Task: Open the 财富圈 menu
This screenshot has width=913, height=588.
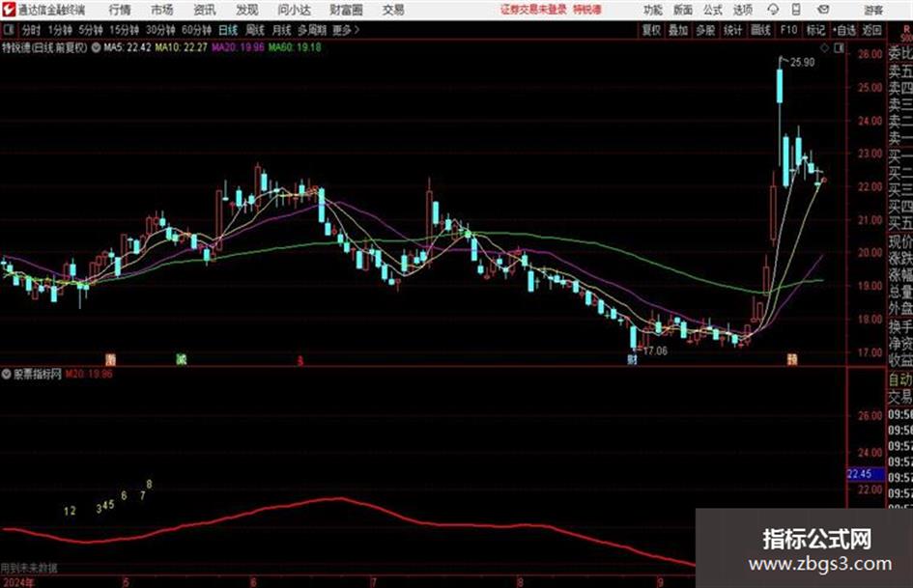Action: tap(346, 10)
